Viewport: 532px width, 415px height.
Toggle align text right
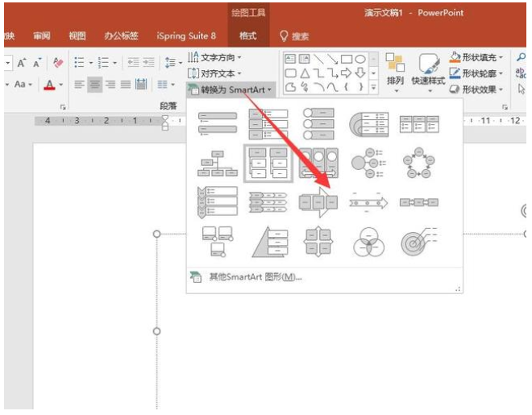pos(110,84)
